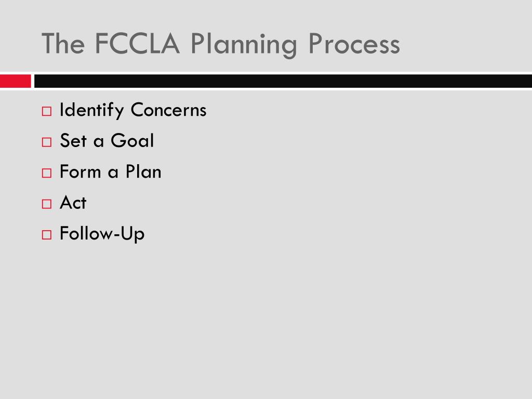Viewport: 532px width, 399px height.
Task: Select the Act bullet text
Action: pyautogui.click(x=73, y=203)
